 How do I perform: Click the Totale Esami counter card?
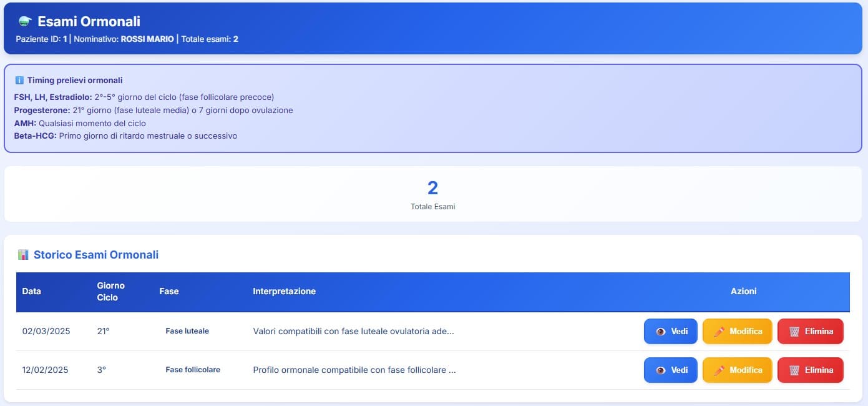433,194
